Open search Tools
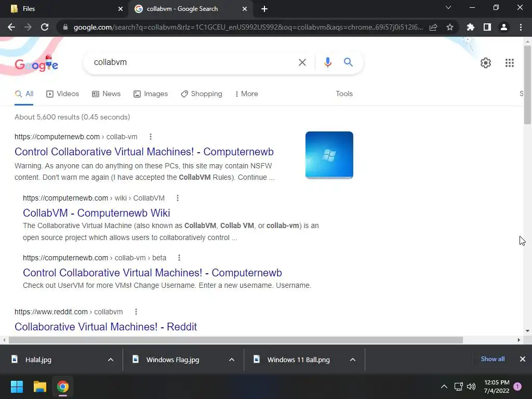The height and width of the screenshot is (399, 532). [344, 94]
